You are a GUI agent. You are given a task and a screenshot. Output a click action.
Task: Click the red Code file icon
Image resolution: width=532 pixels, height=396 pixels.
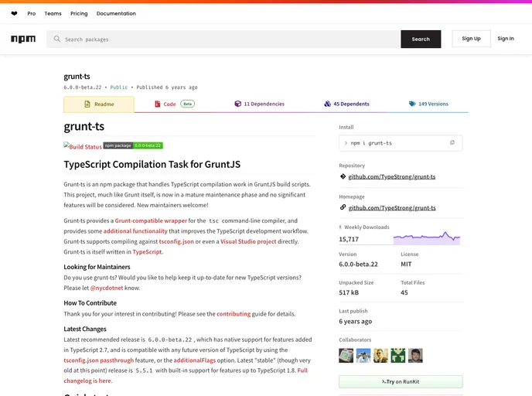[x=158, y=104]
